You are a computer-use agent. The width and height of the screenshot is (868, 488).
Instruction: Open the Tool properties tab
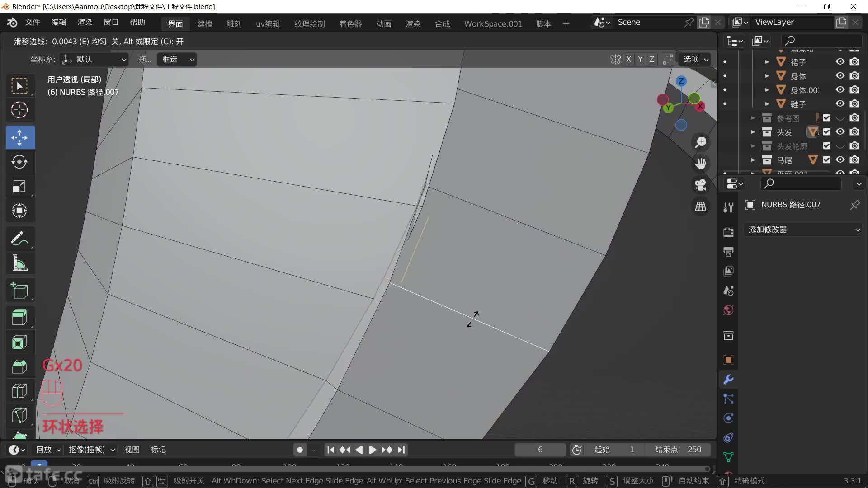coord(728,207)
